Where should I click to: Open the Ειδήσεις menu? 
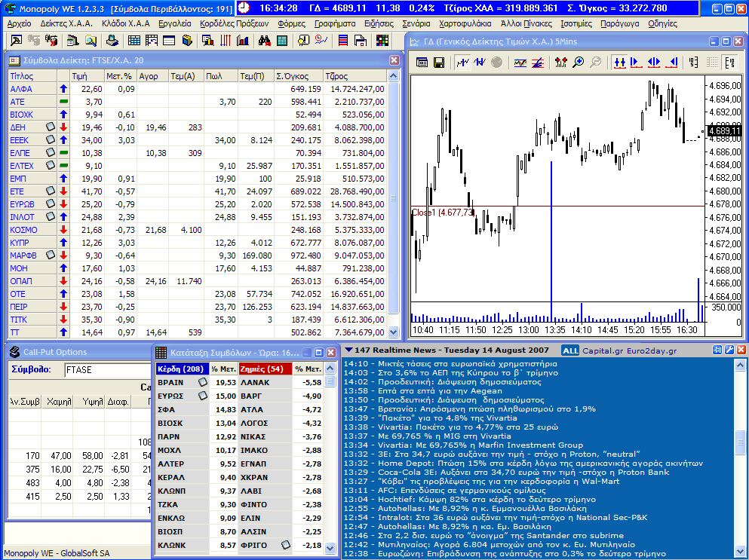tap(379, 23)
